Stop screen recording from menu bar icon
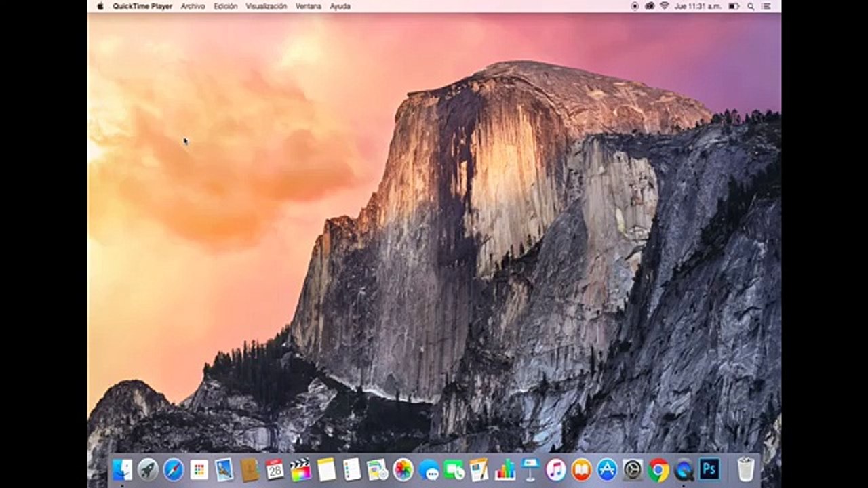Screen dimensions: 868x488 (635, 6)
